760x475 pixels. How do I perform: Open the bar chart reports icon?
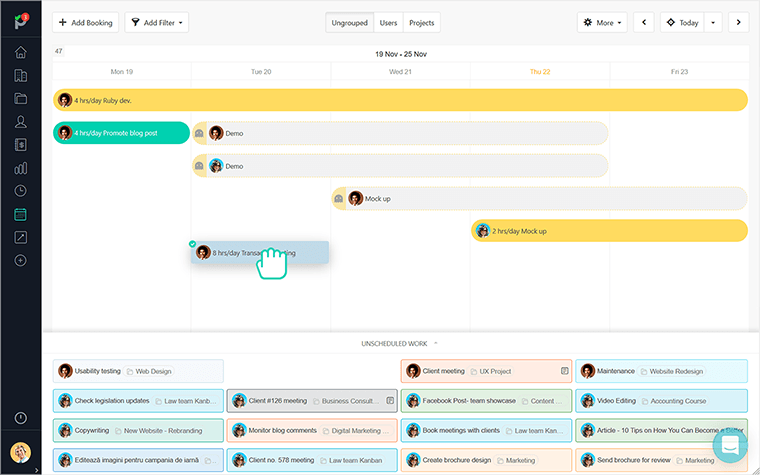coord(20,168)
